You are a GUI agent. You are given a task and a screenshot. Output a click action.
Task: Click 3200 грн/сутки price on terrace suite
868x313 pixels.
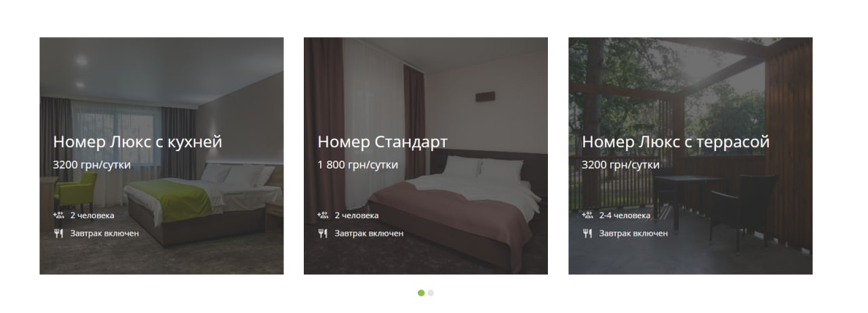(x=620, y=165)
